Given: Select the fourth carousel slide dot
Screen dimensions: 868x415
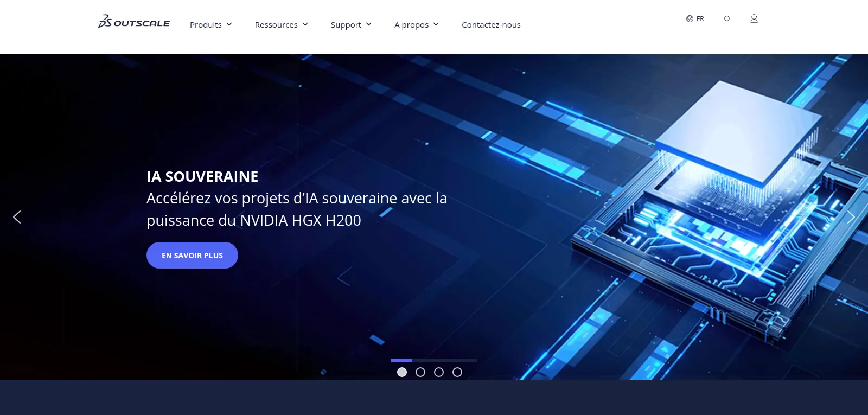Looking at the screenshot, I should click(x=457, y=372).
